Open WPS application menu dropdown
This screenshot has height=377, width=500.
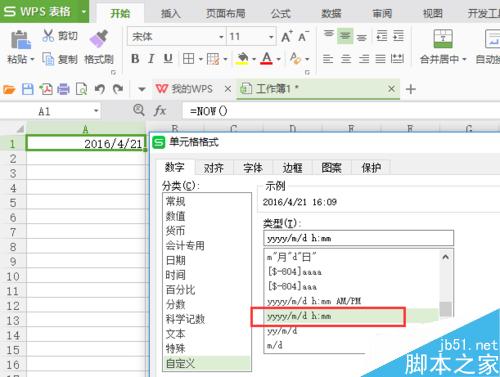tap(84, 12)
